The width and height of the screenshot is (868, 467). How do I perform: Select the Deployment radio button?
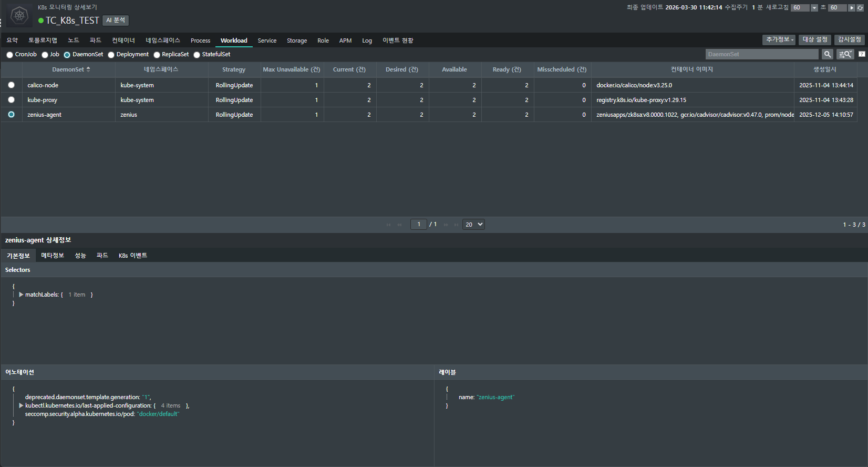tap(111, 55)
